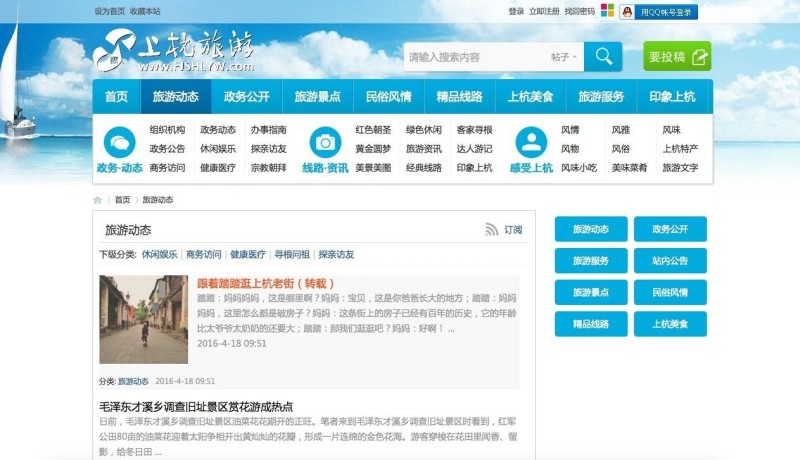Click the 旅游文字 submenu link
800x460 pixels.
(680, 168)
